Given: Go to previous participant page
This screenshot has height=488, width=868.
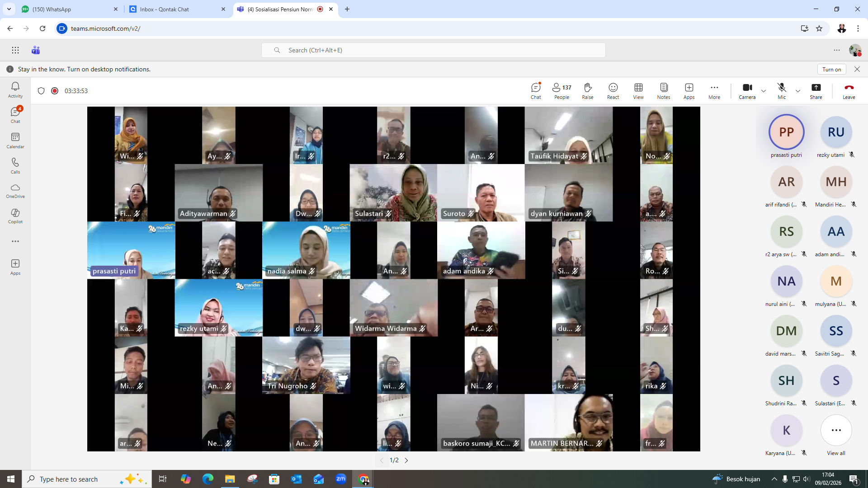Looking at the screenshot, I should click(382, 460).
